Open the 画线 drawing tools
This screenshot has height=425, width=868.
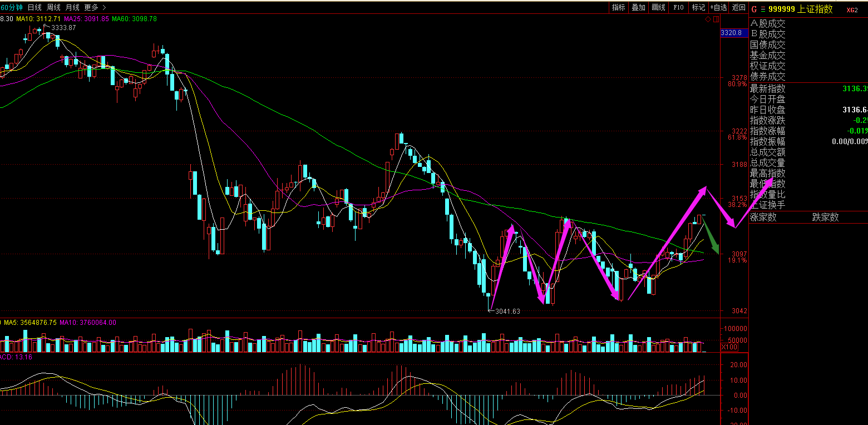pyautogui.click(x=658, y=7)
